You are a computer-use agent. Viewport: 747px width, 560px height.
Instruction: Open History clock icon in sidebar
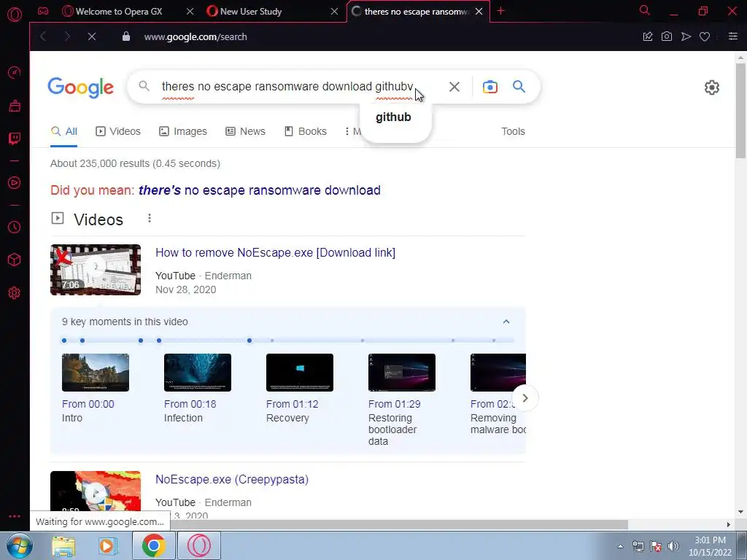coord(15,227)
